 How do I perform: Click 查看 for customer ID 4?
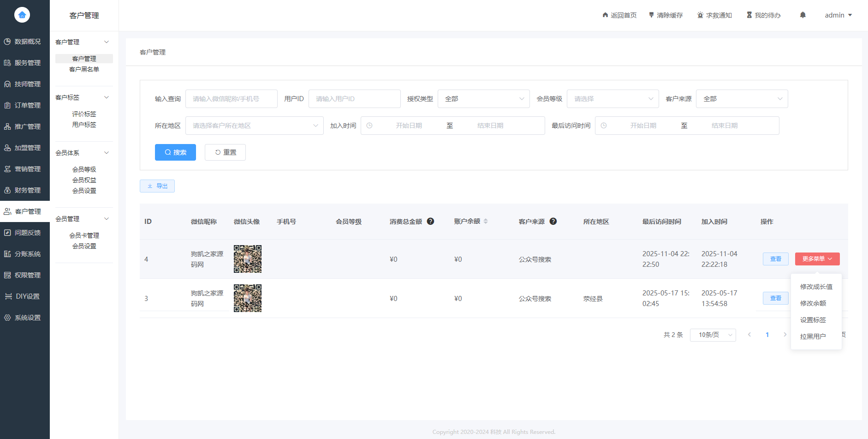tap(775, 259)
